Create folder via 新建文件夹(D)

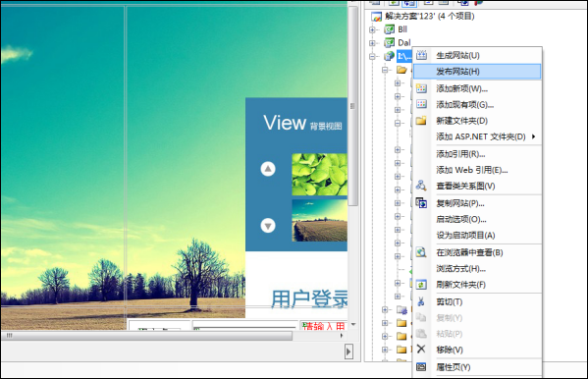click(x=477, y=121)
